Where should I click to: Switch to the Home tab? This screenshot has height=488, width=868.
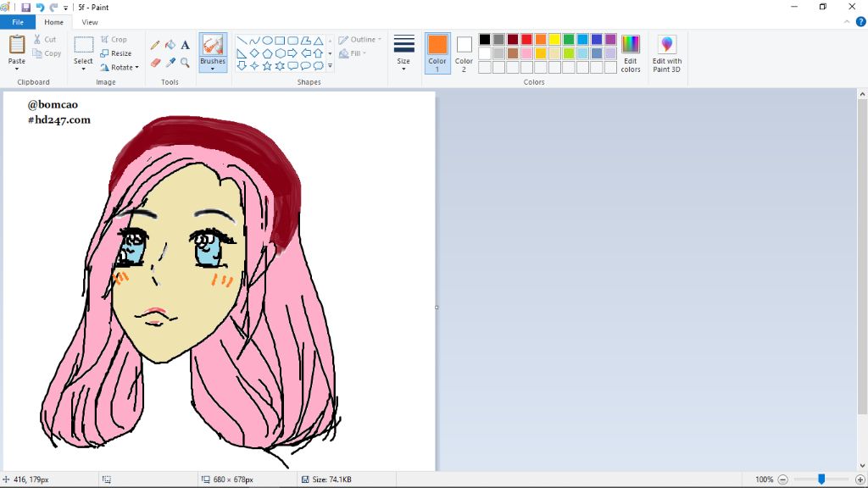pos(53,22)
